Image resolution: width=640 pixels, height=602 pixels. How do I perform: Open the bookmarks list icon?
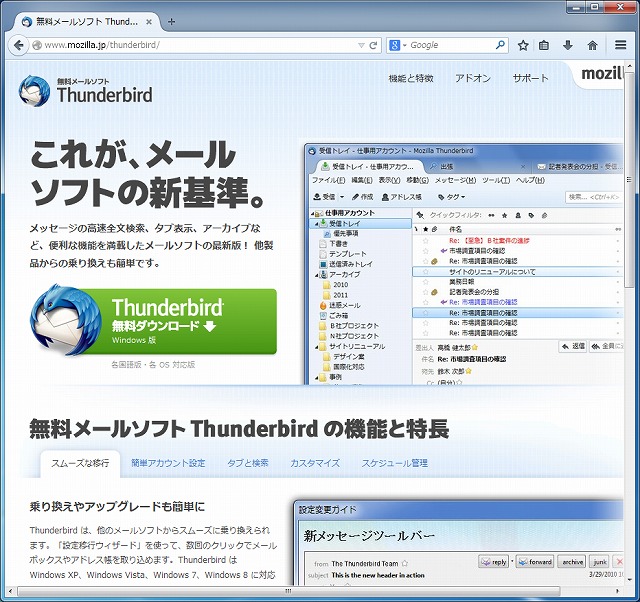point(544,45)
